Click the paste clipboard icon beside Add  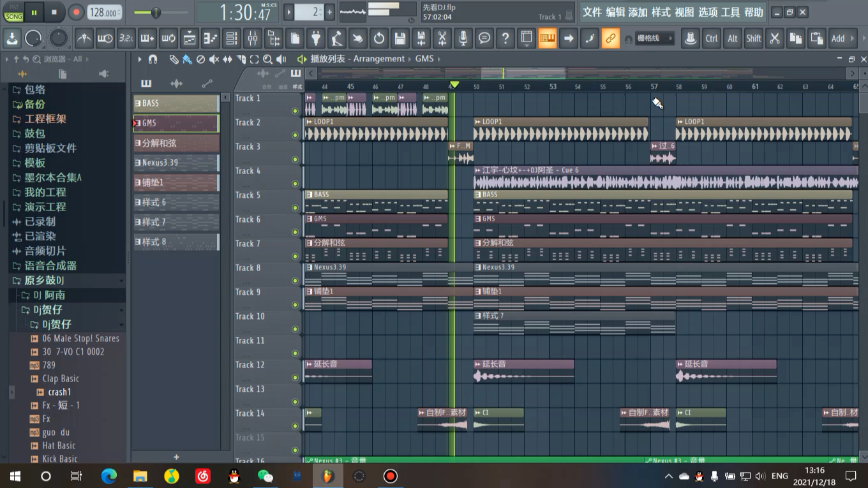click(817, 38)
